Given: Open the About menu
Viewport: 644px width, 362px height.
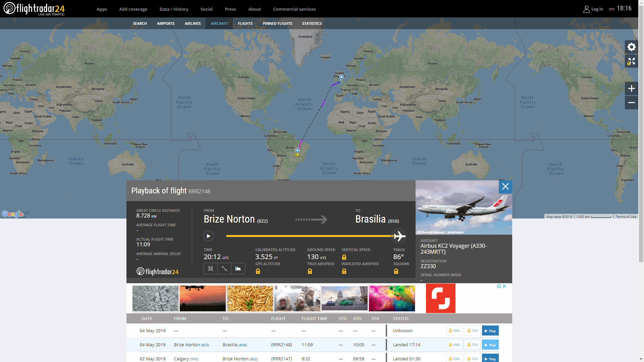Looking at the screenshot, I should [254, 9].
